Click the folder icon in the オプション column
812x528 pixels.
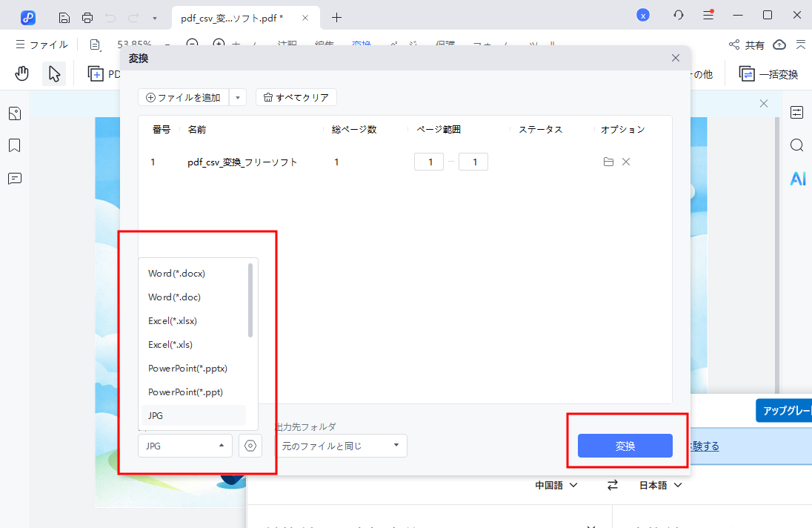pyautogui.click(x=608, y=161)
